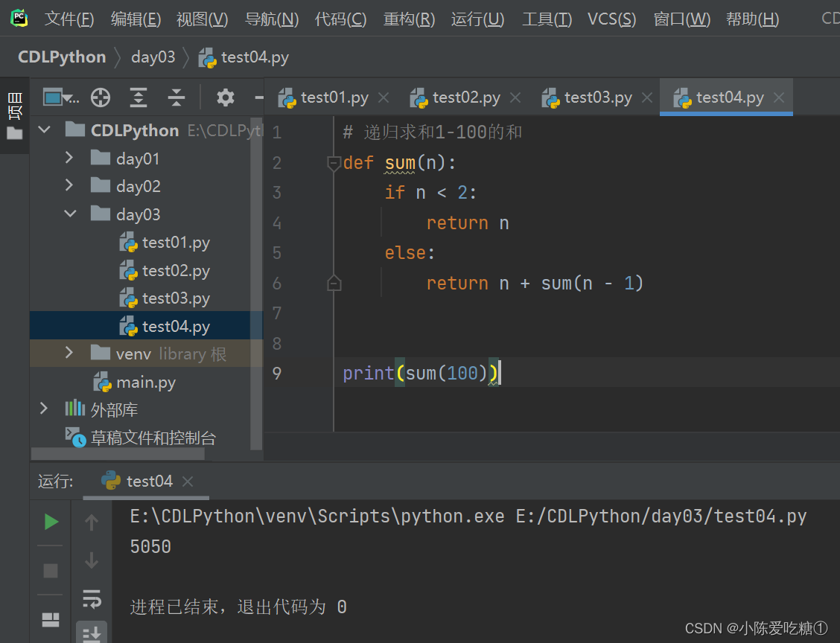Expand the day02 folder
Image resolution: width=840 pixels, height=643 pixels.
coord(69,185)
